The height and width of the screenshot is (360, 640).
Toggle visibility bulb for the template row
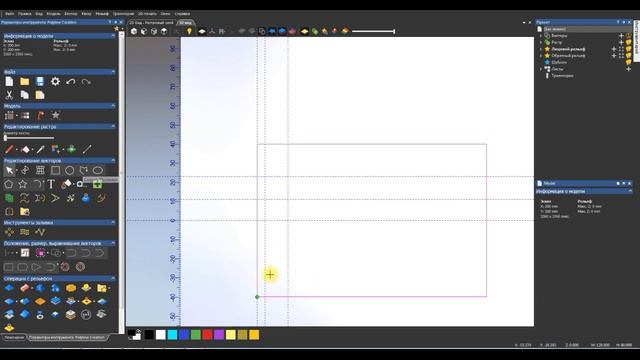tap(629, 62)
